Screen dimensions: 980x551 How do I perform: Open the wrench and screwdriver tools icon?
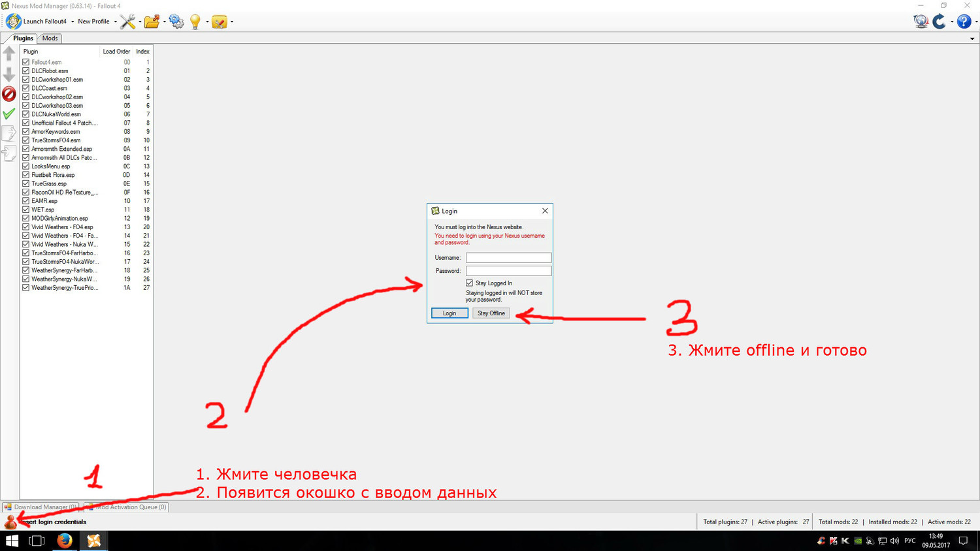pos(127,22)
